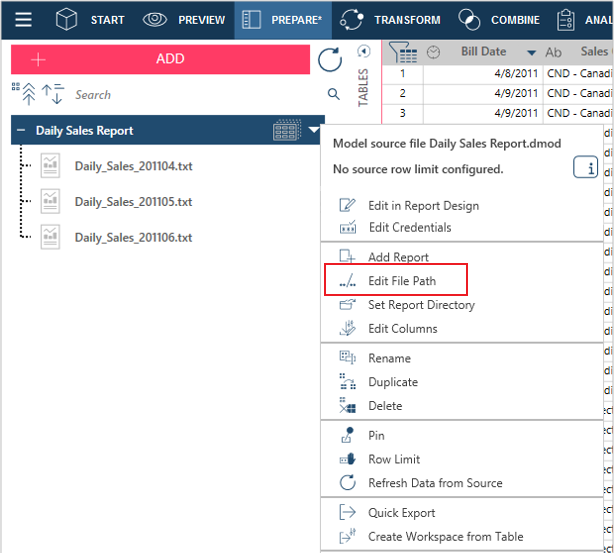Image resolution: width=614 pixels, height=553 pixels.
Task: Click the info icon in the menu
Action: [585, 168]
